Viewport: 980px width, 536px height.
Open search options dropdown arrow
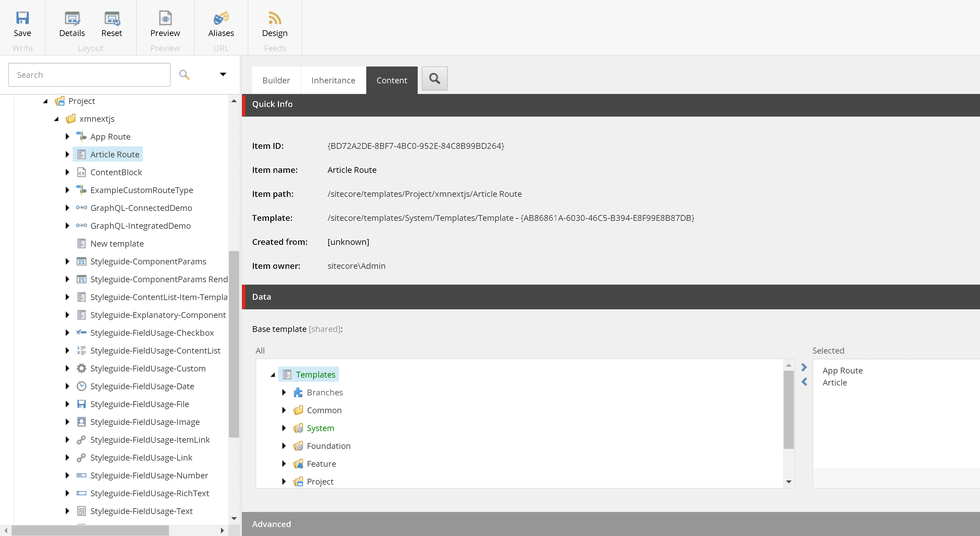pos(223,74)
